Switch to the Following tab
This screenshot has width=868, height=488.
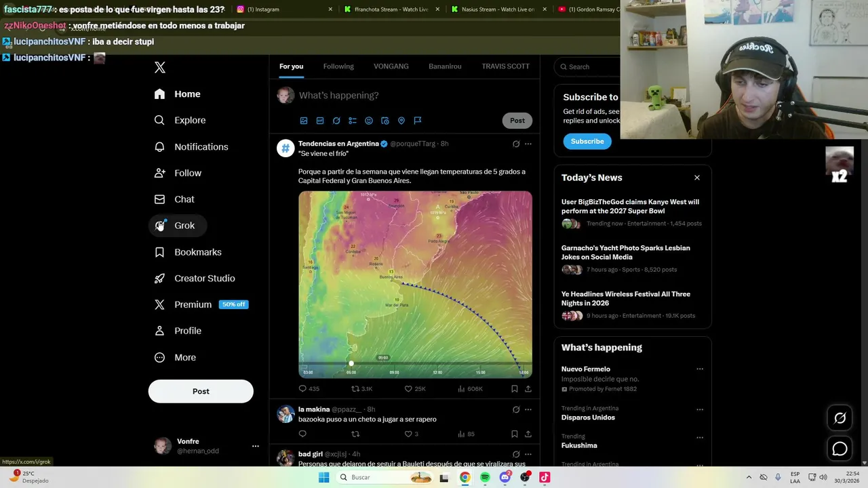338,66
